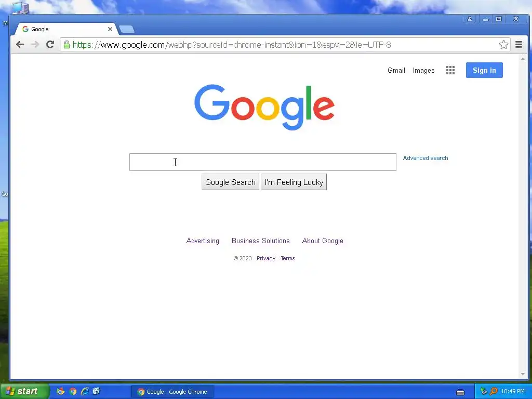Click the Google Search button
Viewport: 532px width, 399px height.
click(x=230, y=182)
